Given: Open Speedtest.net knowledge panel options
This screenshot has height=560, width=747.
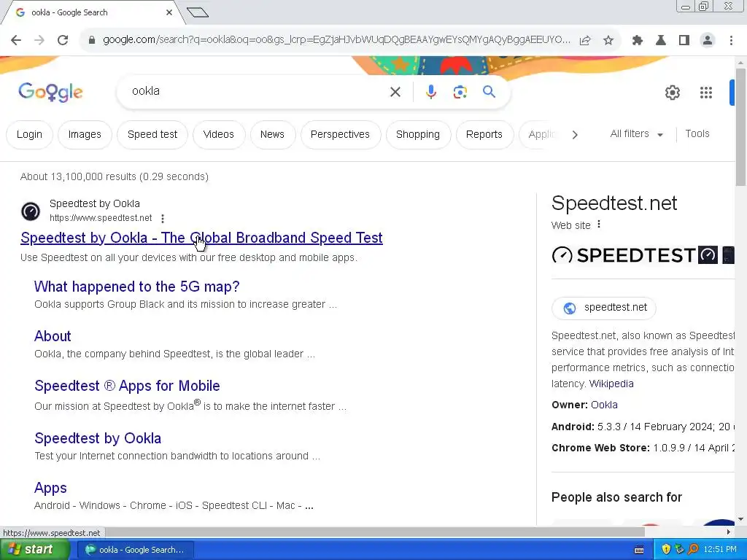Looking at the screenshot, I should [599, 225].
